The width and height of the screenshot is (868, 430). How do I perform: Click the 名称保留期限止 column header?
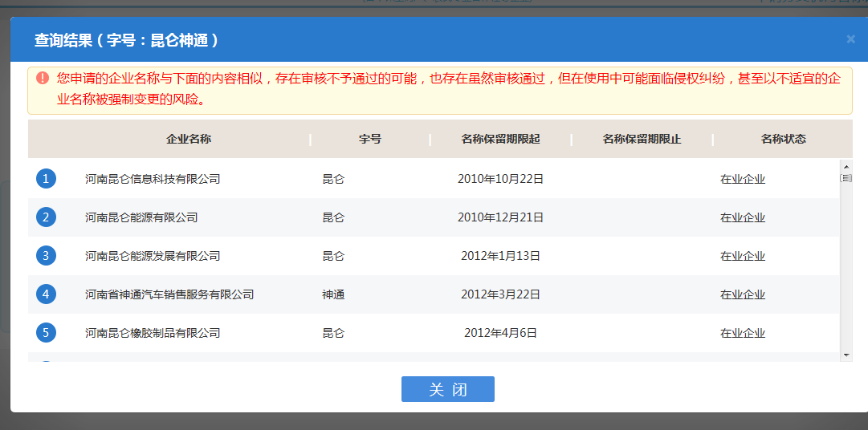click(642, 139)
